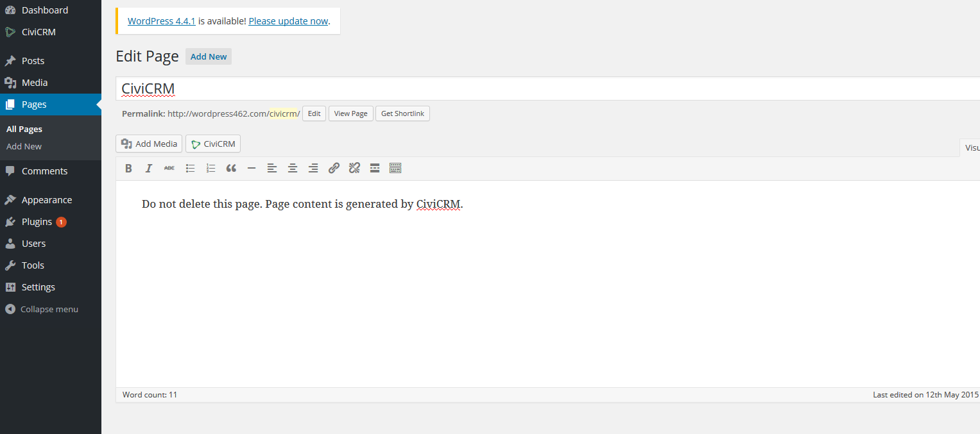Click the page title field

point(547,88)
